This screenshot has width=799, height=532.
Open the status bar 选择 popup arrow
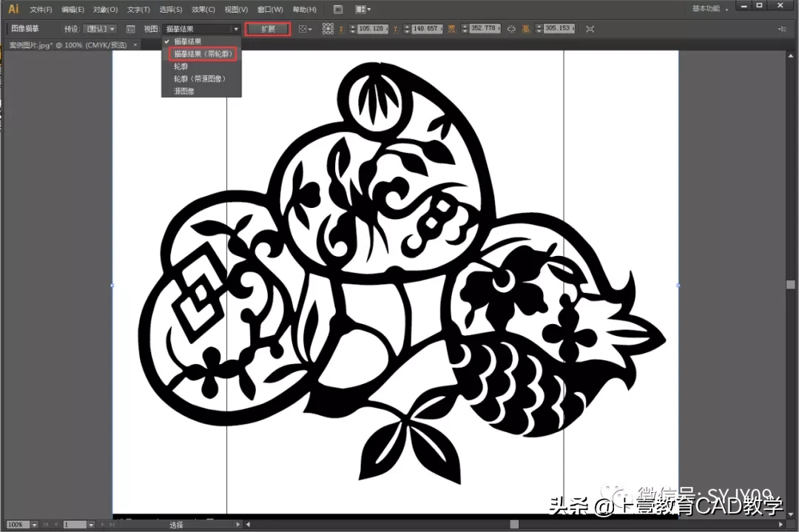pos(237,525)
